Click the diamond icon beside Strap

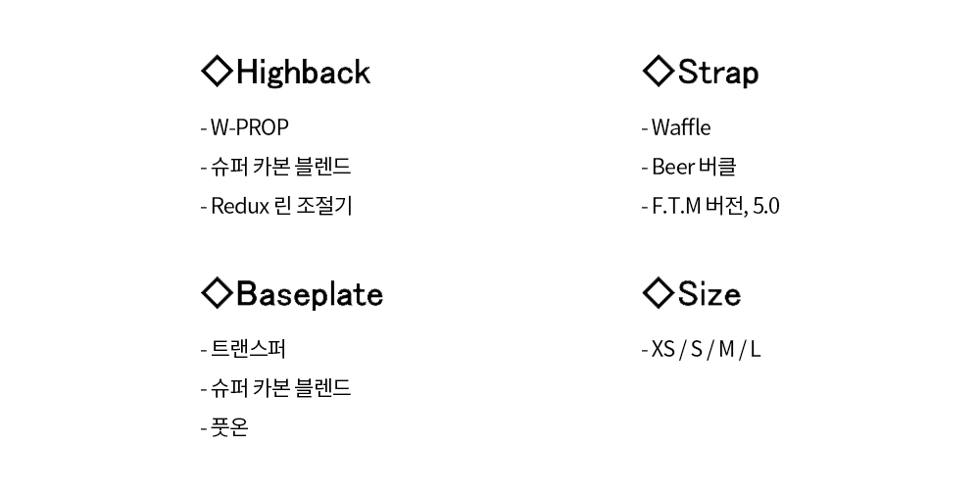click(659, 70)
